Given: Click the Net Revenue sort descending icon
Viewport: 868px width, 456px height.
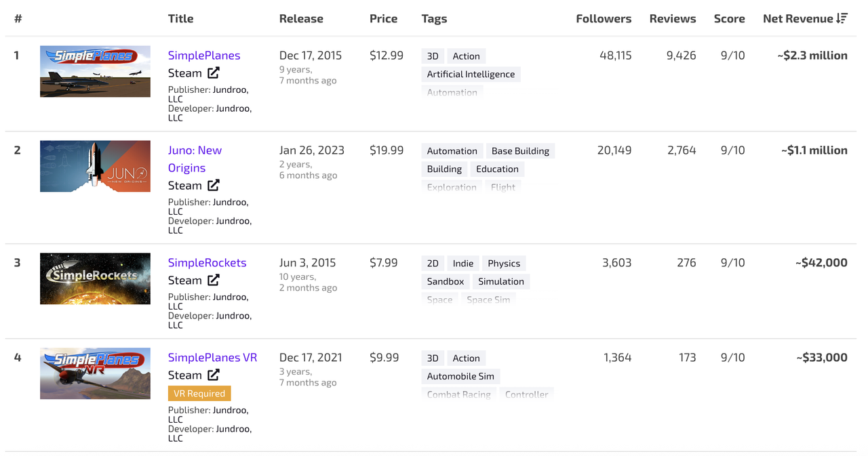Looking at the screenshot, I should 842,18.
